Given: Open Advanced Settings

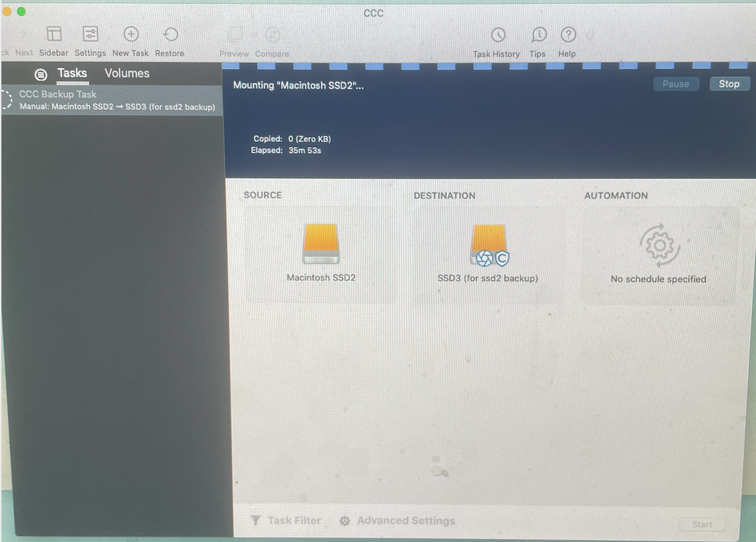Looking at the screenshot, I should coord(398,521).
